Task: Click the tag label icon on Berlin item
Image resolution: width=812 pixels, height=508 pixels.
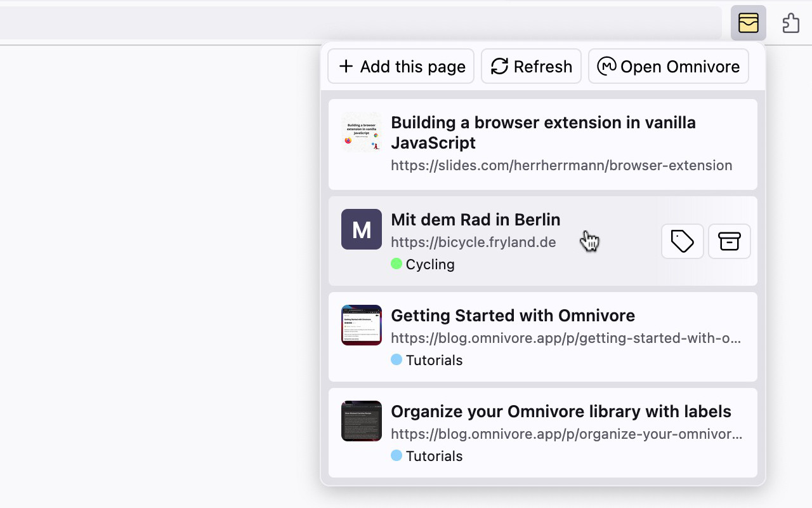Action: [682, 241]
